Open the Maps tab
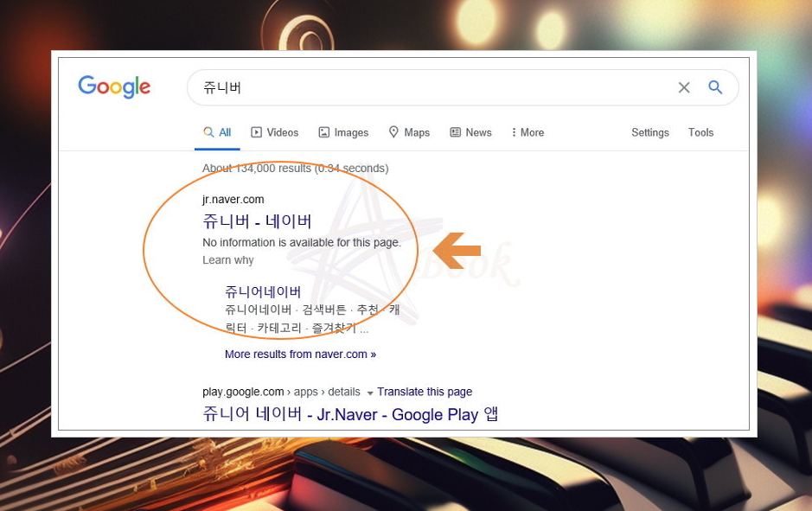812x511 pixels. point(409,132)
